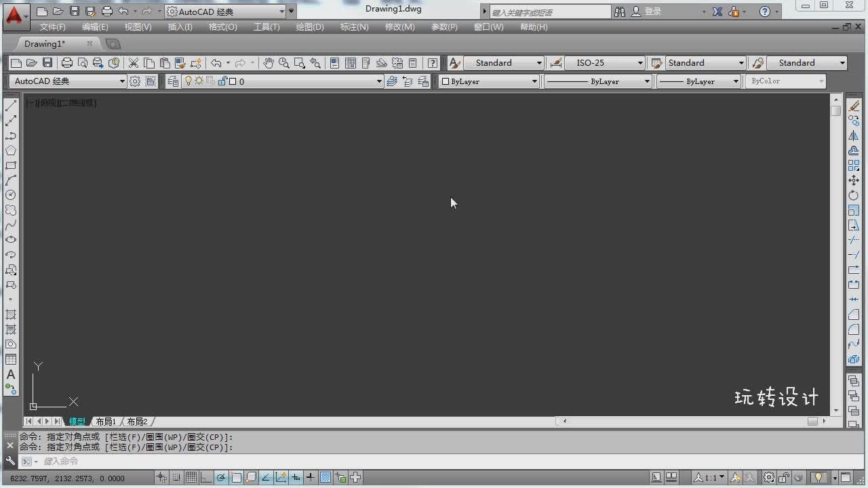
Task: Select the Table tool
Action: [11, 359]
